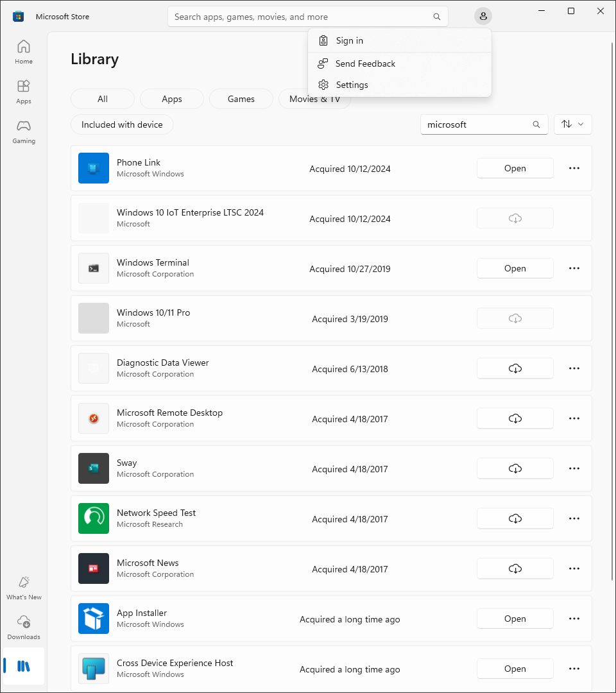This screenshot has height=693, width=616.
Task: Click the top search magnifier icon
Action: click(x=436, y=17)
